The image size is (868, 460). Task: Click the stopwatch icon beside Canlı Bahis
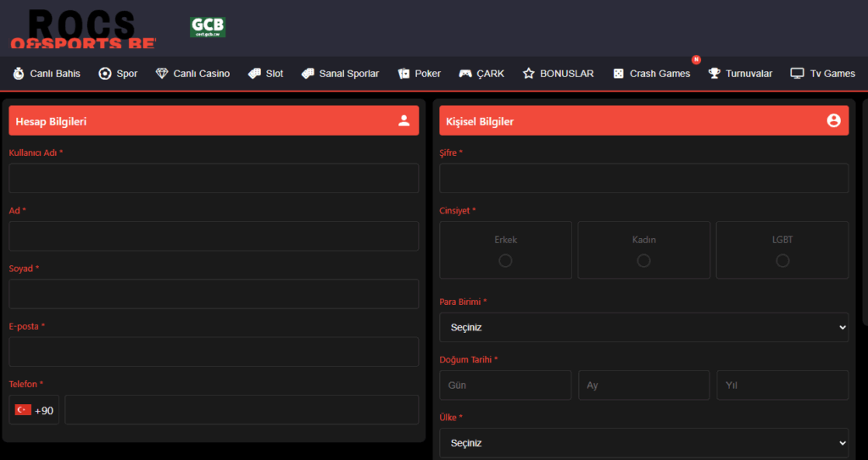pyautogui.click(x=19, y=73)
